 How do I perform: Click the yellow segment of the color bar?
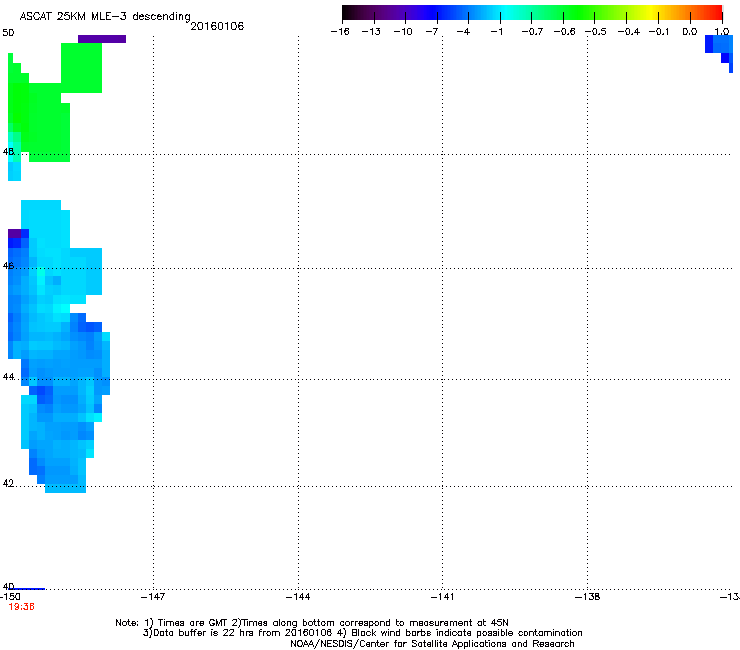tap(651, 13)
